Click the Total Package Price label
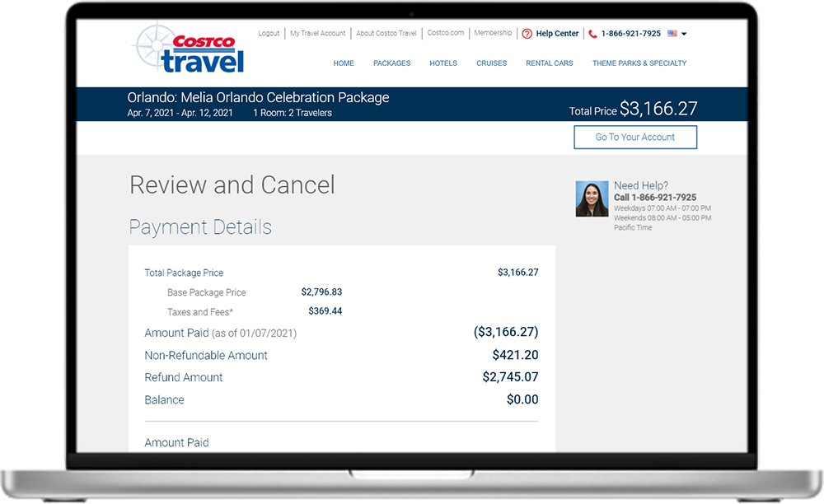This screenshot has height=504, width=824. coord(184,273)
